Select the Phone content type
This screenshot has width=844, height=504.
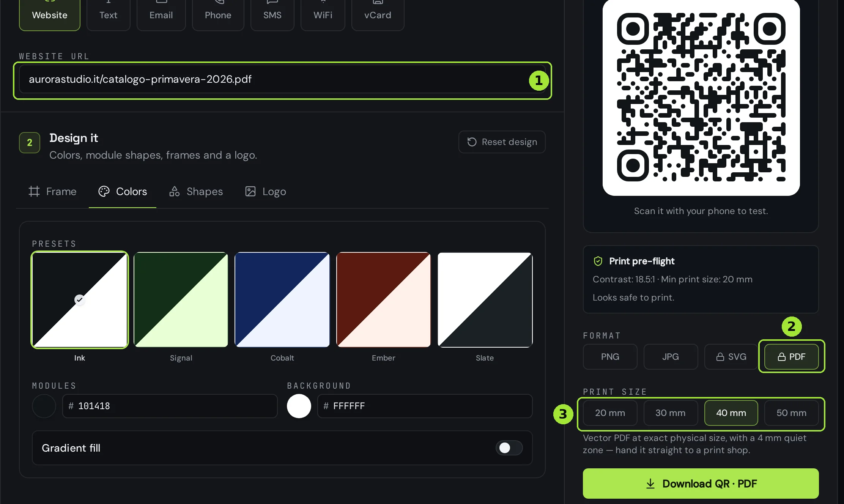[218, 15]
